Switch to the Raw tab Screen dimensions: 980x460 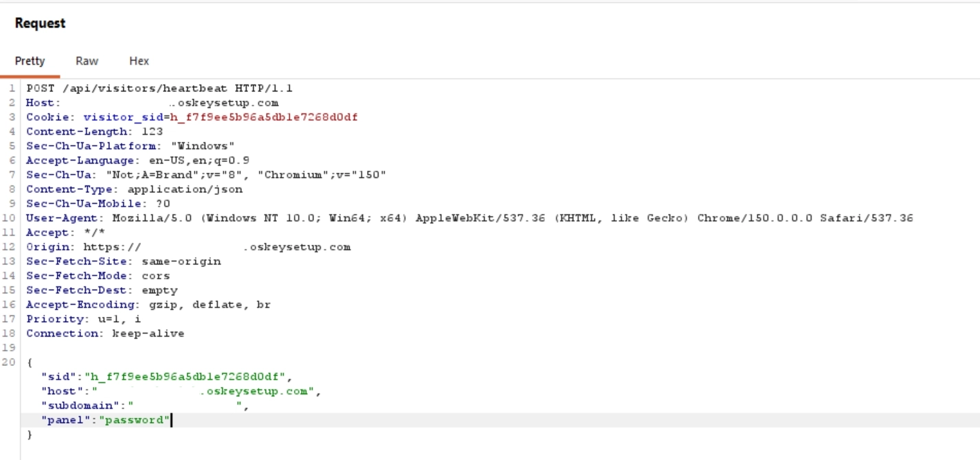(87, 61)
